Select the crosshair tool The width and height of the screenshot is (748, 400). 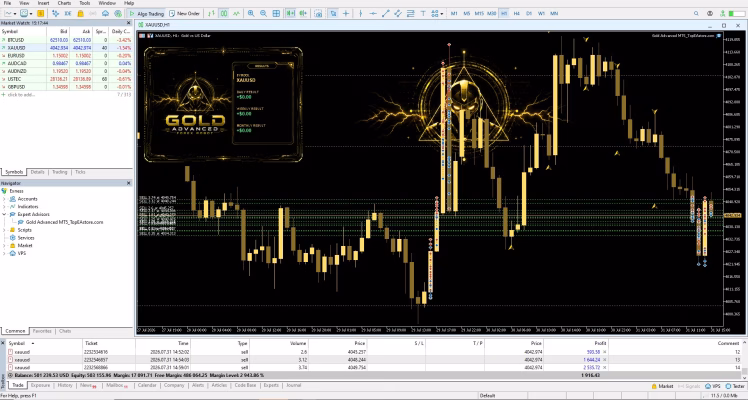(x=346, y=13)
